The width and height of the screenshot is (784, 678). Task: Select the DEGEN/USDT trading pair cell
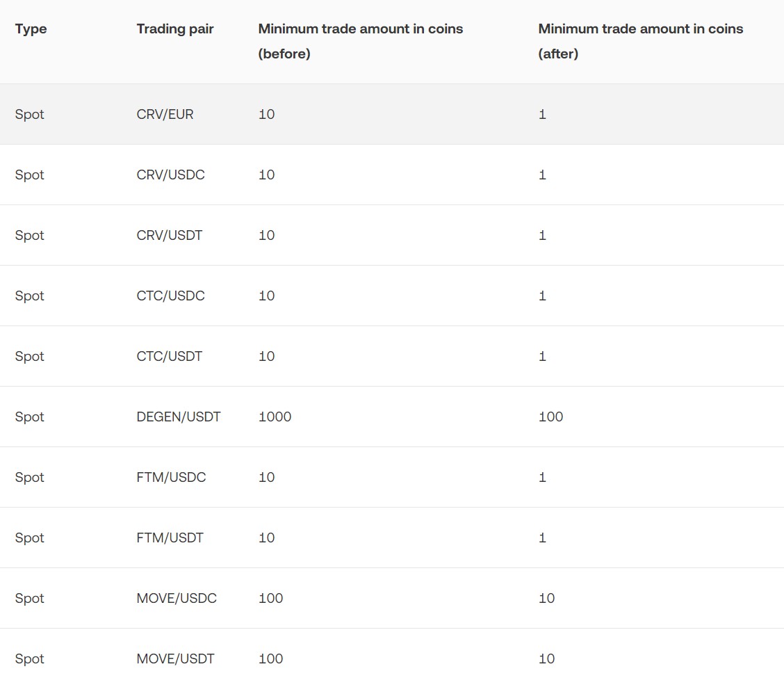click(179, 417)
